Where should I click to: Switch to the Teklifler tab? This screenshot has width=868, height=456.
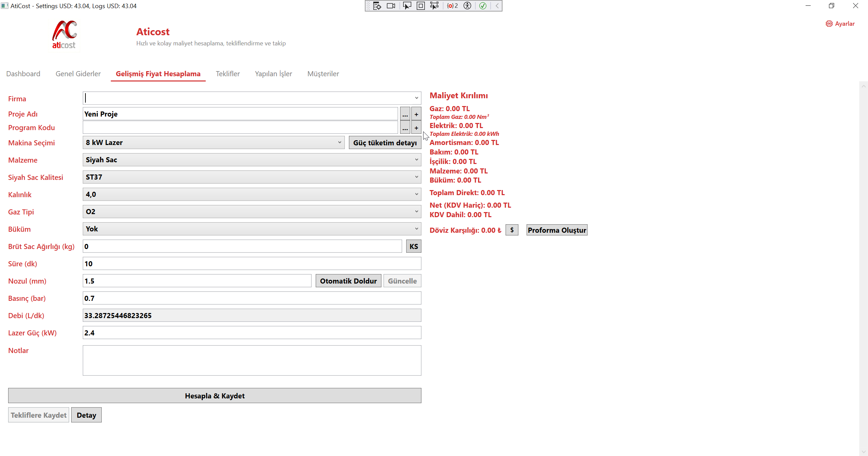(x=228, y=74)
